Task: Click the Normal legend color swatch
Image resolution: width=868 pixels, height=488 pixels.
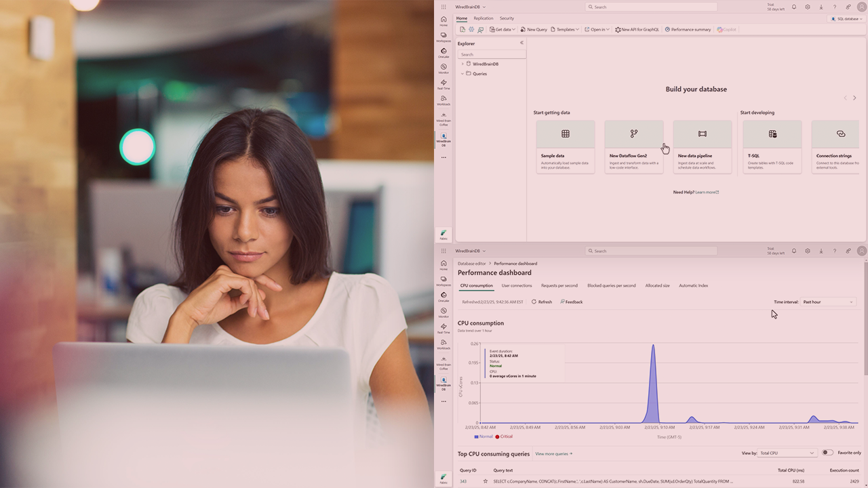Action: (x=477, y=436)
